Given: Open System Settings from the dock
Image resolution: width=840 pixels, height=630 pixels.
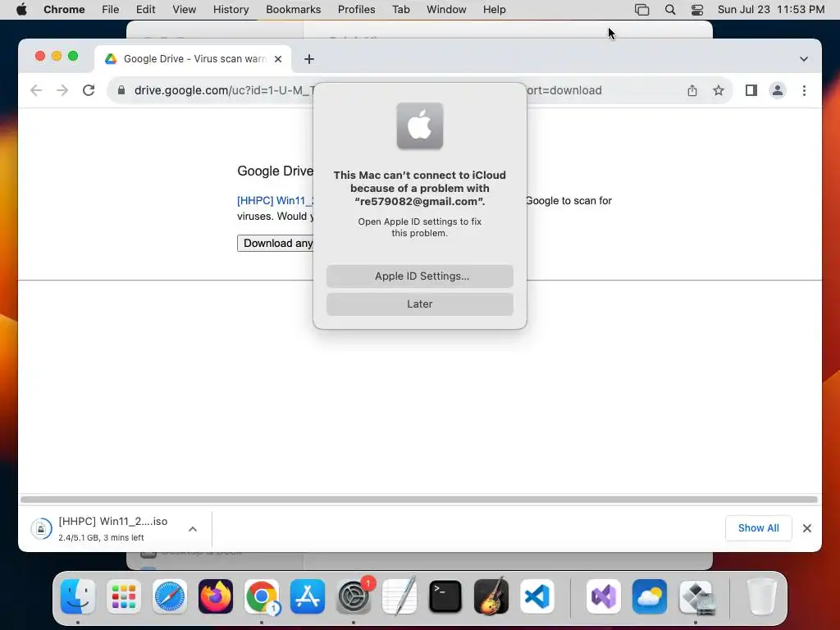Looking at the screenshot, I should click(354, 596).
